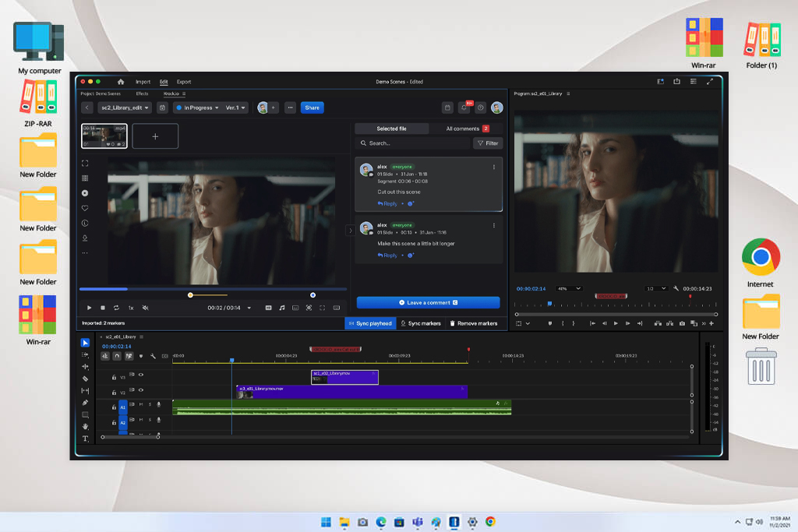The image size is (798, 532).
Task: Solo audio track A2 with the S button
Action: coord(150,420)
